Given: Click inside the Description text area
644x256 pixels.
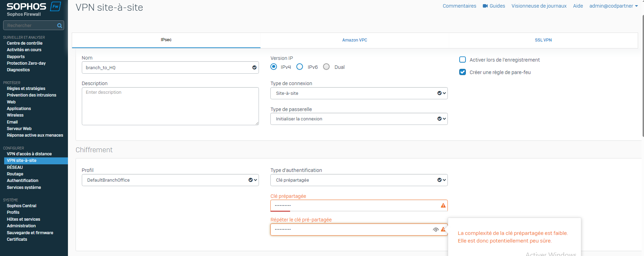Looking at the screenshot, I should point(170,106).
